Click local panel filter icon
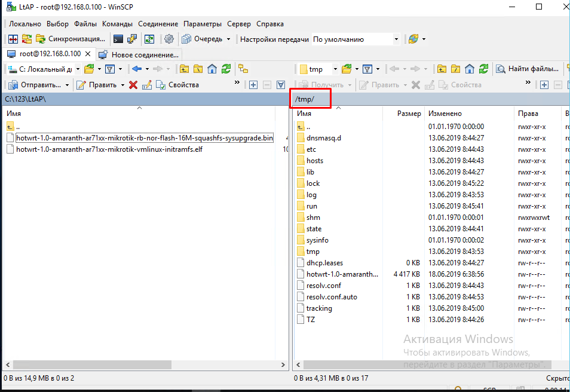The width and height of the screenshot is (570, 392). click(x=110, y=69)
